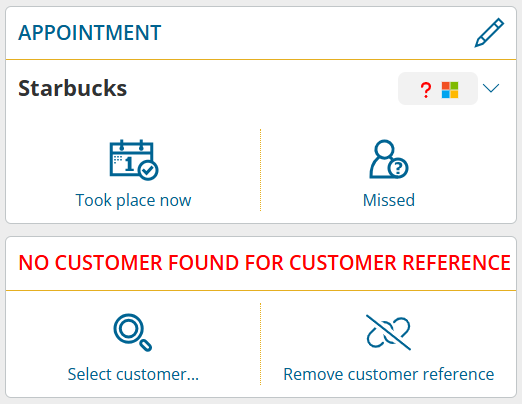Click the question mark badge on the Missed icon
The width and height of the screenshot is (522, 404).
pos(398,168)
